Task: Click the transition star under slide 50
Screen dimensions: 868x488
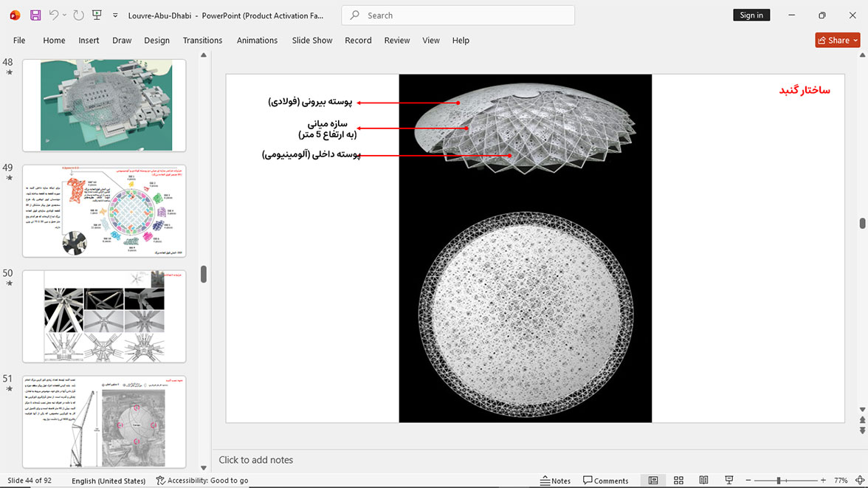Action: 9,283
